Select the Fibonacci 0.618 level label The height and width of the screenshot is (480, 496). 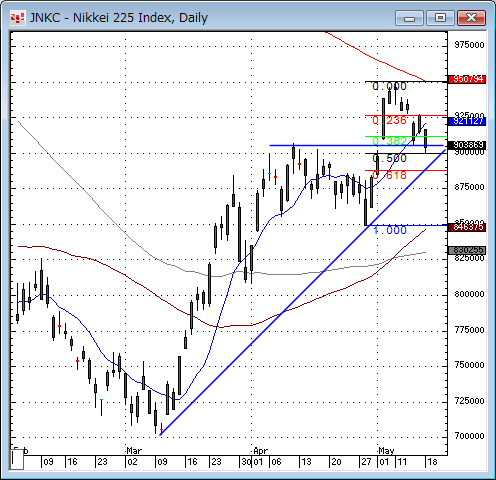389,175
